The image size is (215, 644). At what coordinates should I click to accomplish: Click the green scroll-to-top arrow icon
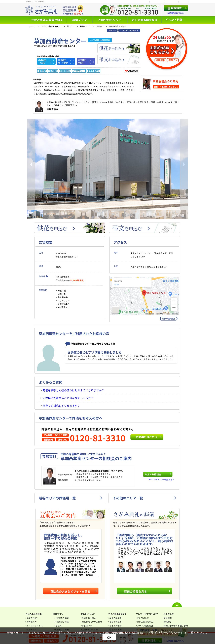tap(177, 605)
